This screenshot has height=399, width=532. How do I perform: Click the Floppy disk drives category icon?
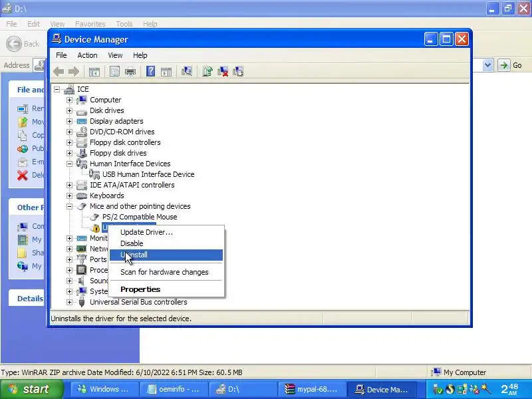click(x=81, y=153)
